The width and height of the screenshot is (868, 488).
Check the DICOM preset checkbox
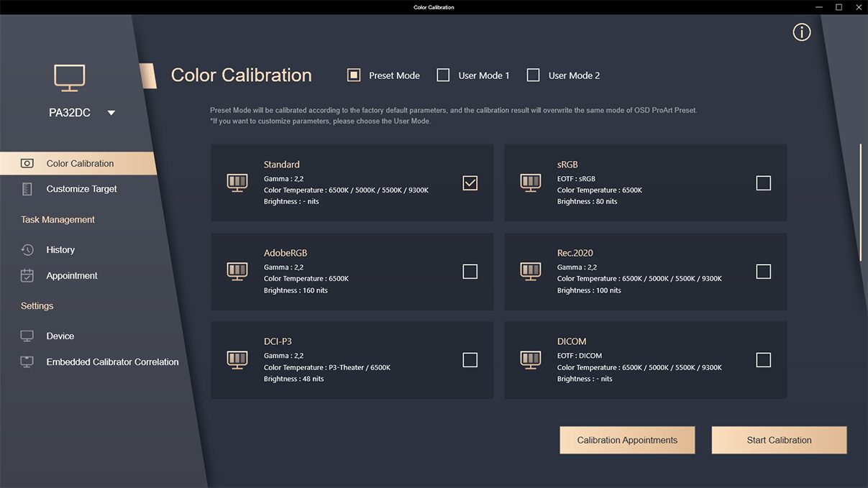pos(764,360)
